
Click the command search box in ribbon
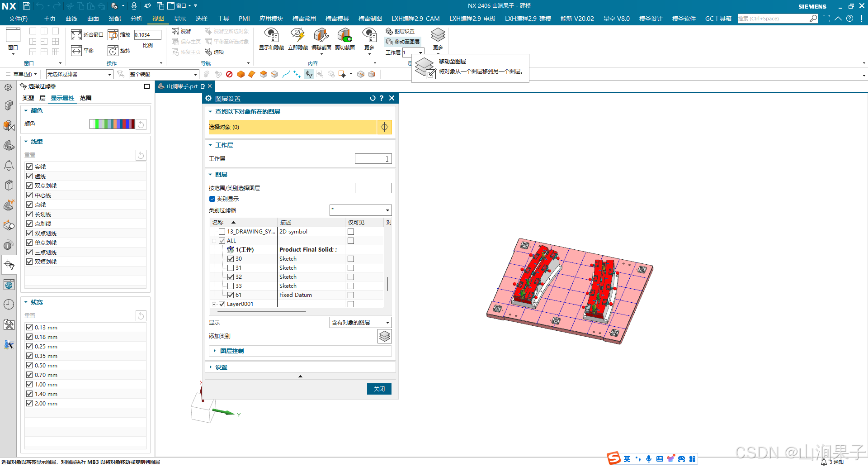(x=778, y=19)
